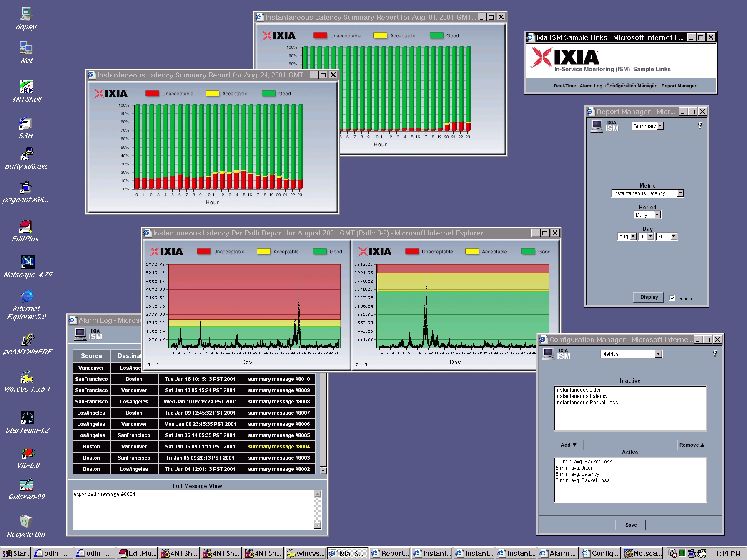Click the Remove button in Configuration Manager
Screen dimensions: 747x560
[x=692, y=445]
